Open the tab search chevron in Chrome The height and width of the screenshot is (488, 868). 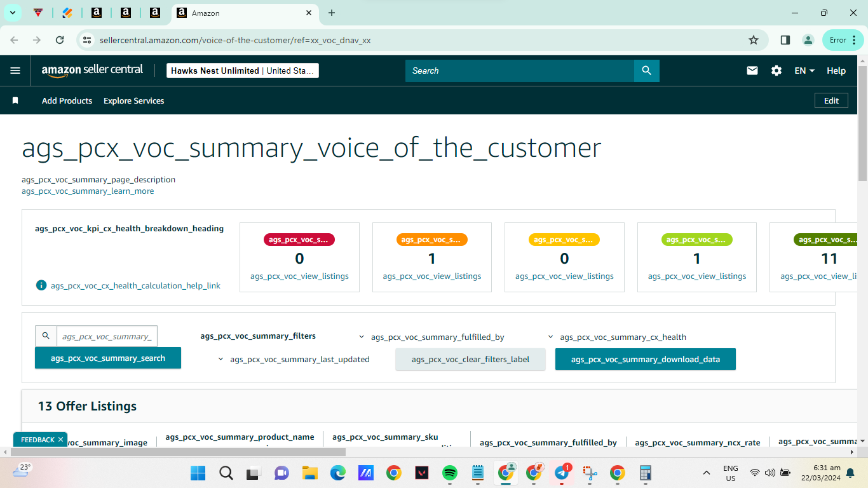(12, 13)
